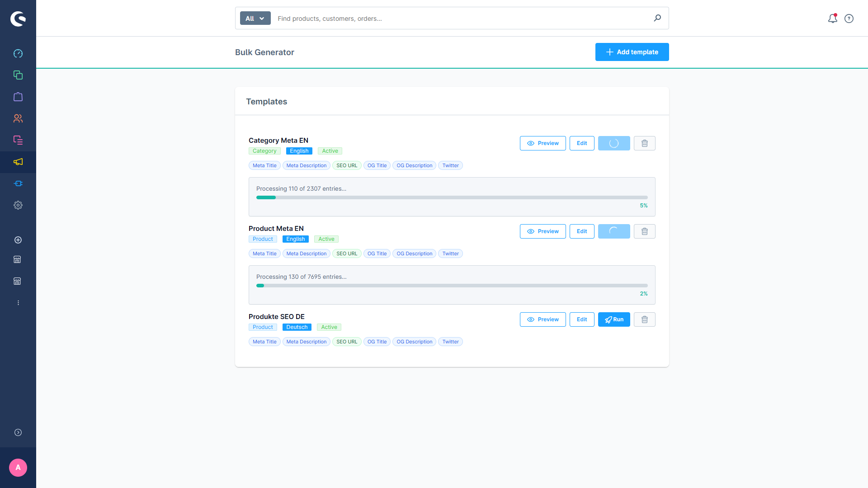The height and width of the screenshot is (488, 868).
Task: Open the first storefront sales channel icon
Action: (x=17, y=259)
